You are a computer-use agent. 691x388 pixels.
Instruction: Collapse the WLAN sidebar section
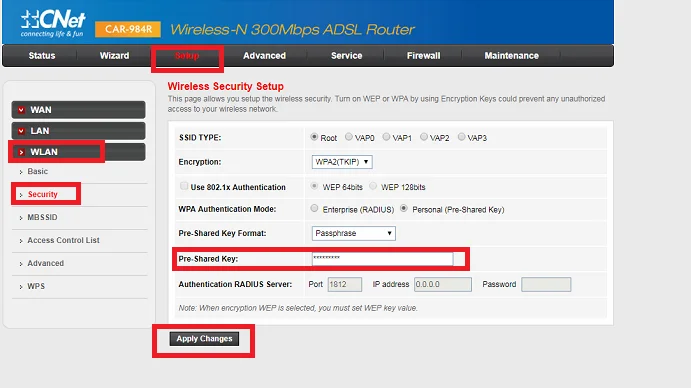(78, 152)
